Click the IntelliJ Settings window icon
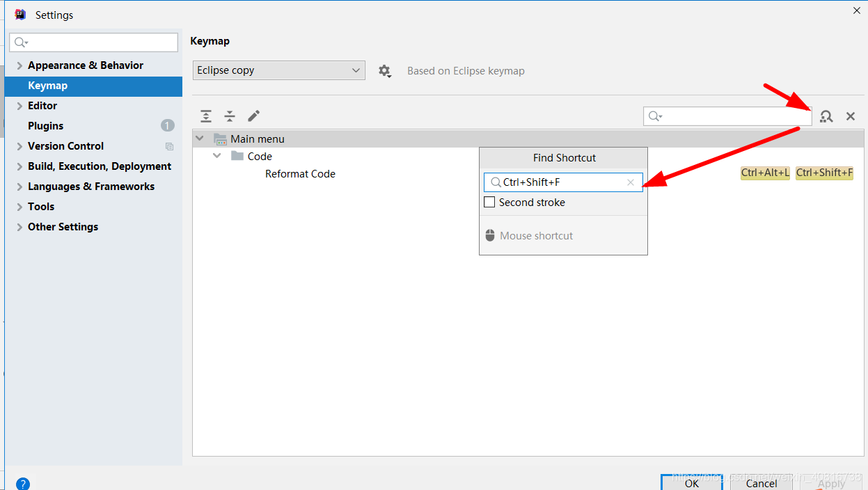This screenshot has height=490, width=868. point(21,15)
